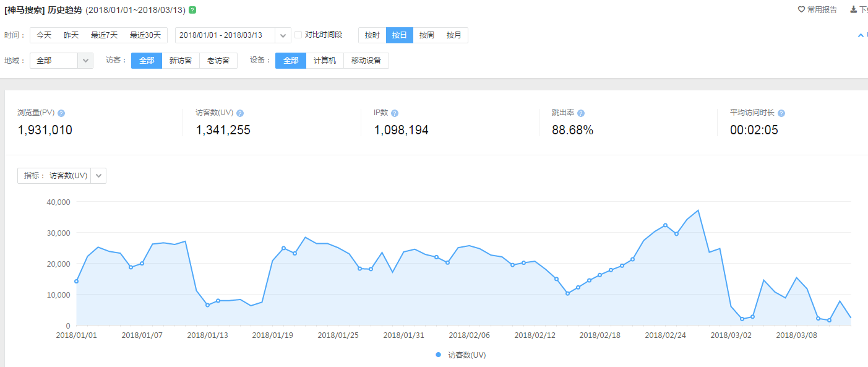This screenshot has width=868, height=367.
Task: Open the 指标 访客数(UV) metric dropdown
Action: (x=99, y=176)
